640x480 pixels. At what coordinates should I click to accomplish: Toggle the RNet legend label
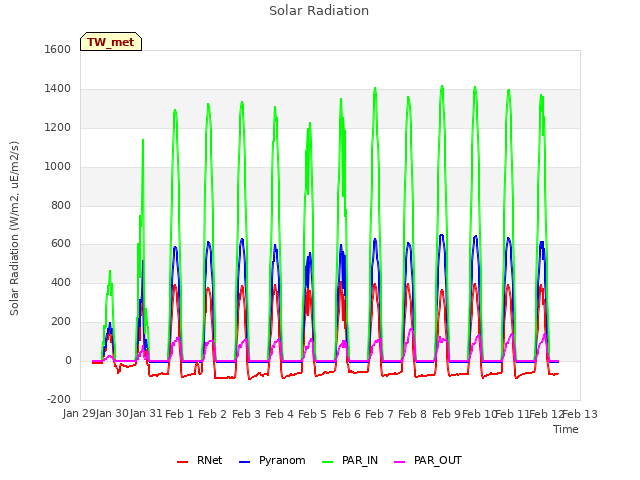(x=209, y=460)
